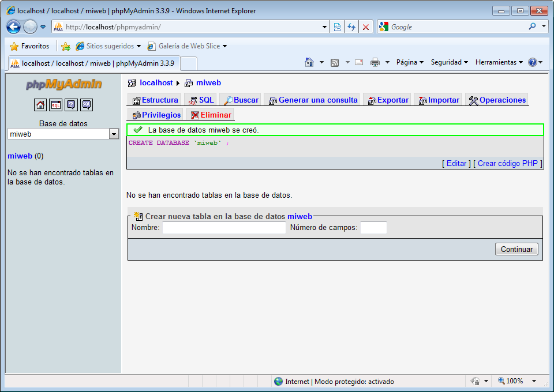The image size is (554, 392).
Task: Switch to the Estructura tab
Action: [x=155, y=100]
